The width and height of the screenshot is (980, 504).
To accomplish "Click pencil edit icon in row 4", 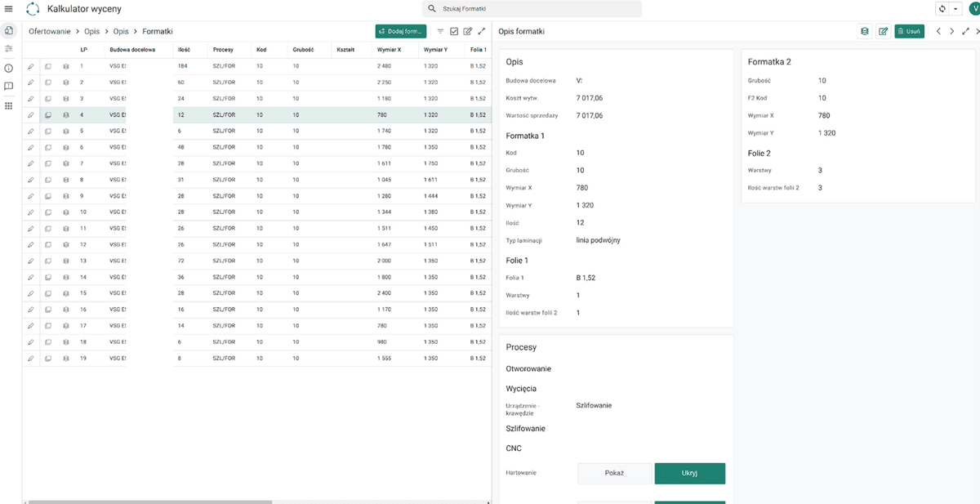I will click(x=30, y=115).
